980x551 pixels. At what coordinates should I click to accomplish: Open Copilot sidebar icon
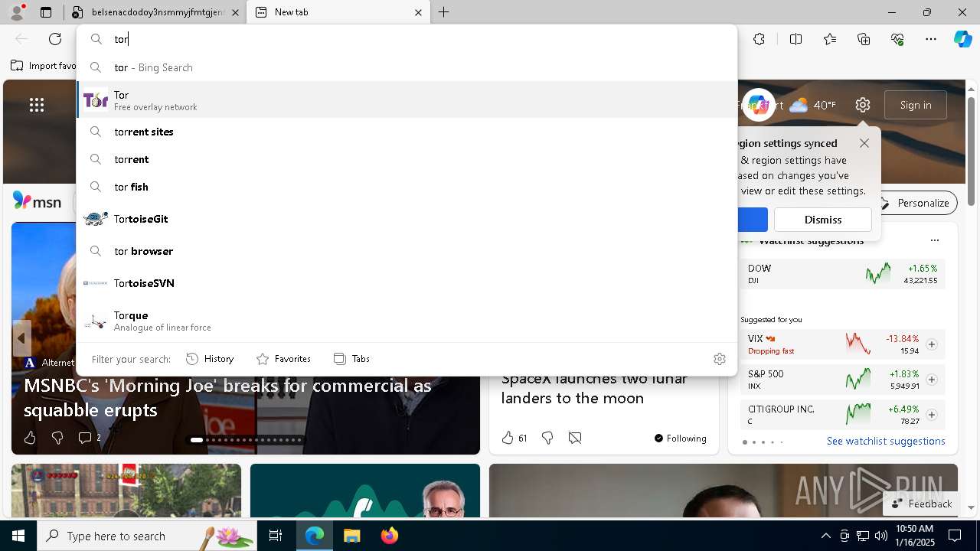tap(962, 39)
